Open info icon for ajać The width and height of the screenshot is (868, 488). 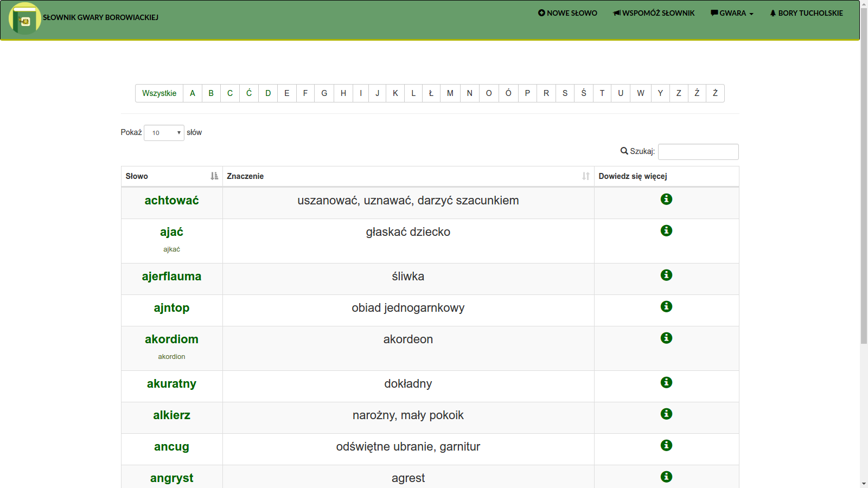click(666, 230)
